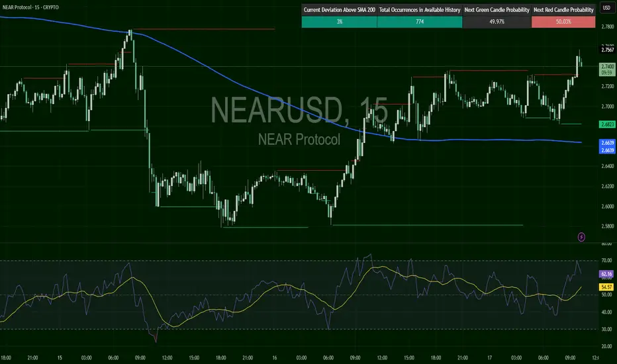Select Next Red Candle Probability header
This screenshot has height=364, width=617.
(x=563, y=10)
